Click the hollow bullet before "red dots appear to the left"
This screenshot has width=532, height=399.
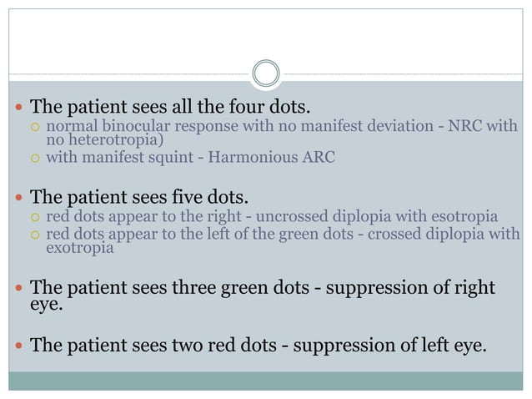point(36,235)
